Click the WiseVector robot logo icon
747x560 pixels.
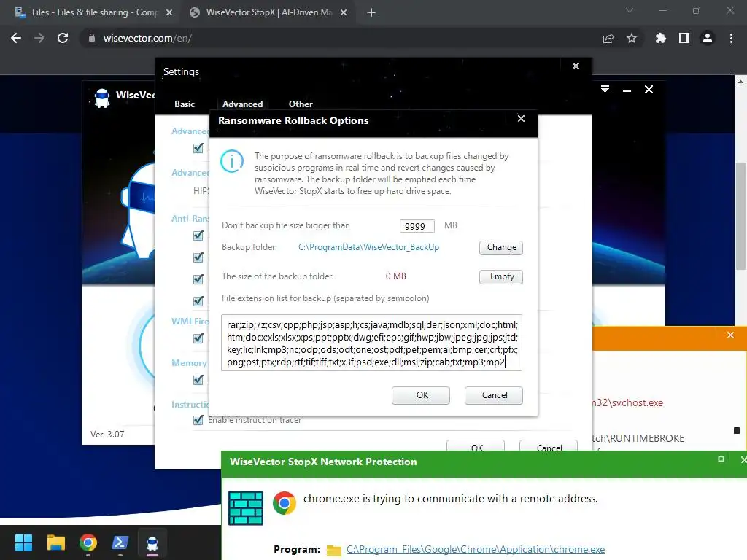pos(102,98)
